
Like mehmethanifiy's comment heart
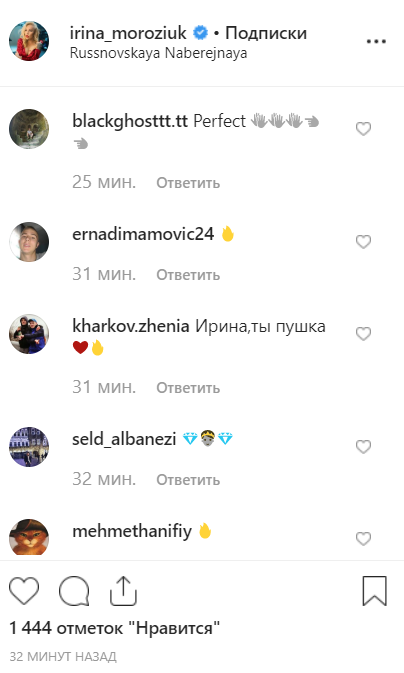[x=363, y=539]
